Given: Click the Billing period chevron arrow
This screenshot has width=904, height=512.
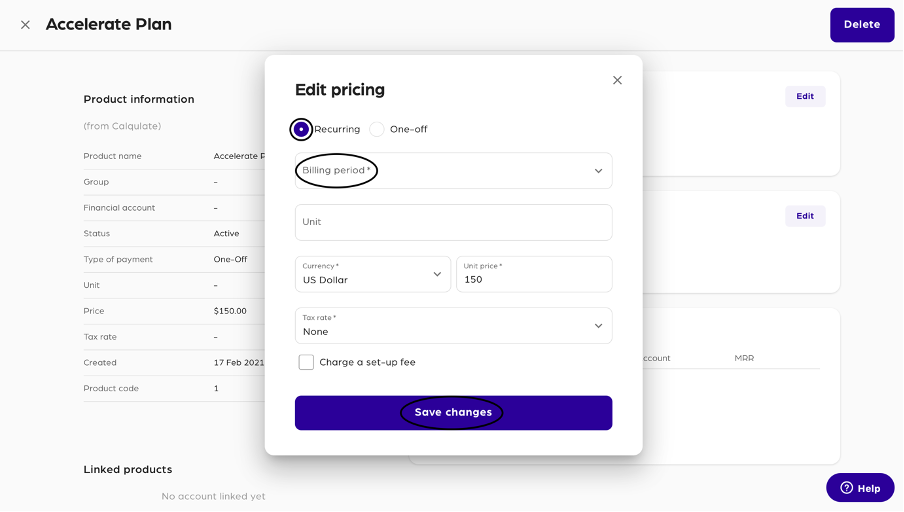Looking at the screenshot, I should (x=599, y=171).
